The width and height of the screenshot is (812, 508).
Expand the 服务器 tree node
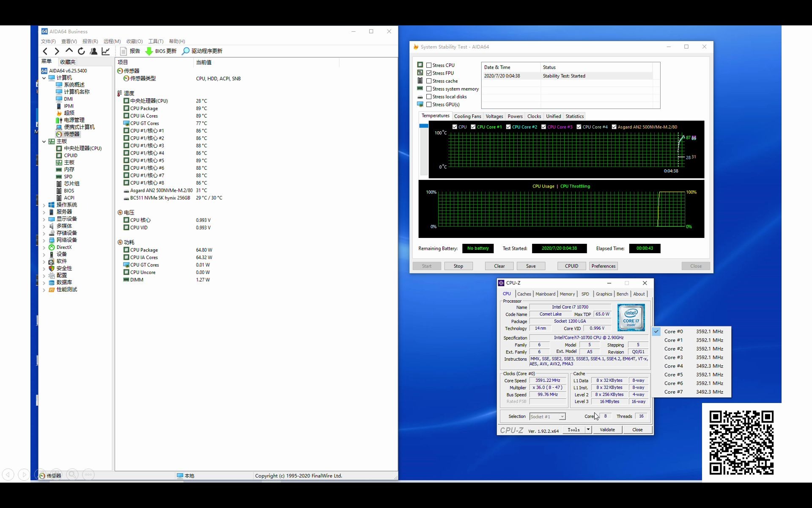pyautogui.click(x=44, y=212)
